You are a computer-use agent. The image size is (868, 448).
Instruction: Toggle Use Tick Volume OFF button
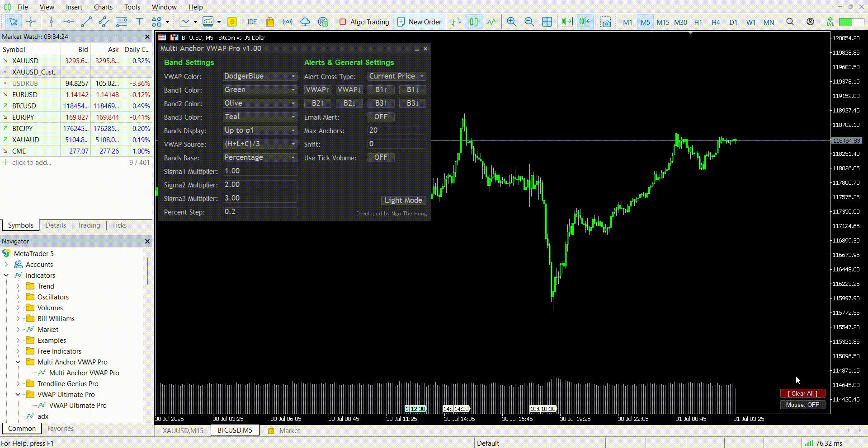(x=381, y=158)
